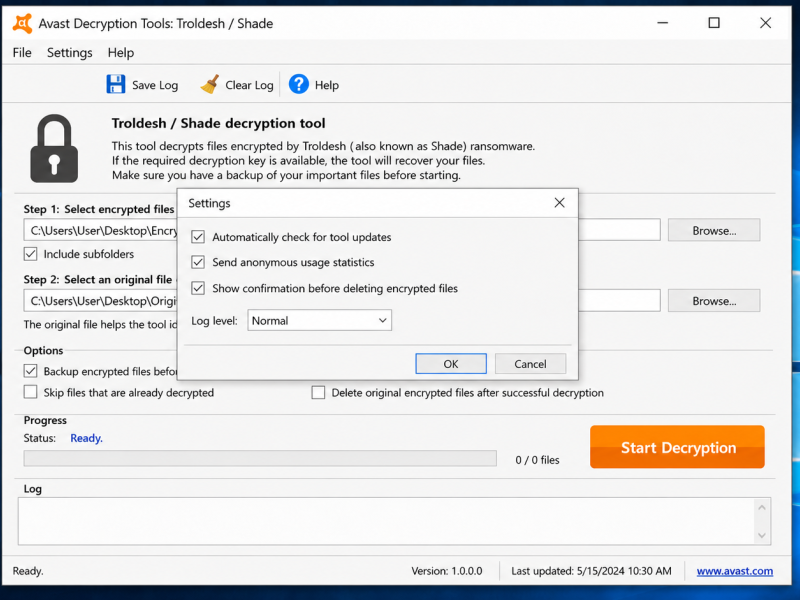This screenshot has height=600, width=800.
Task: Confirm settings with OK button
Action: pyautogui.click(x=451, y=364)
